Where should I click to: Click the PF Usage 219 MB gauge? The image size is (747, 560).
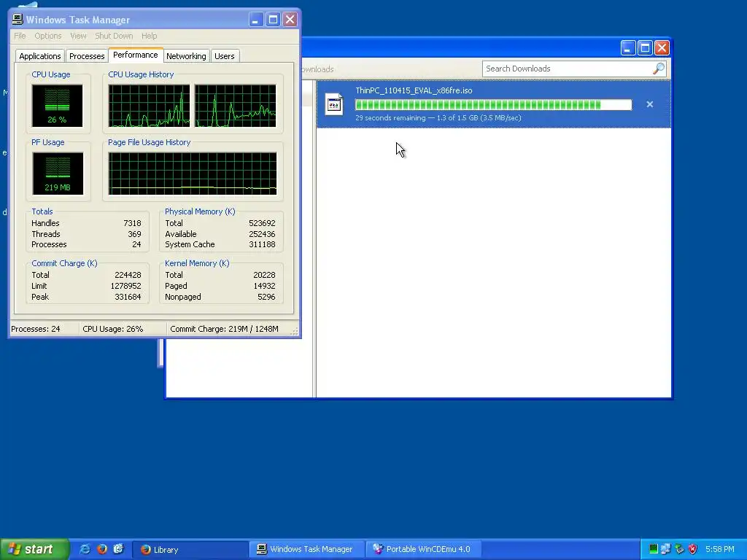[x=58, y=174]
